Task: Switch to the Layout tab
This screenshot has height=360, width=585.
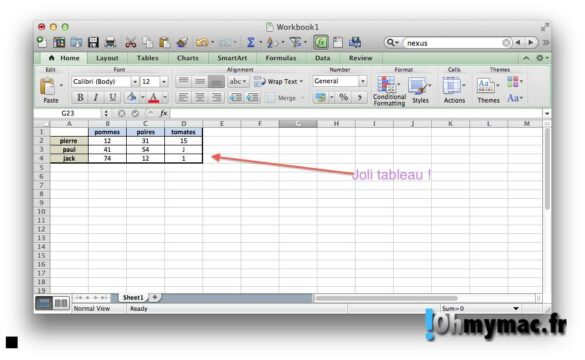Action: click(107, 58)
